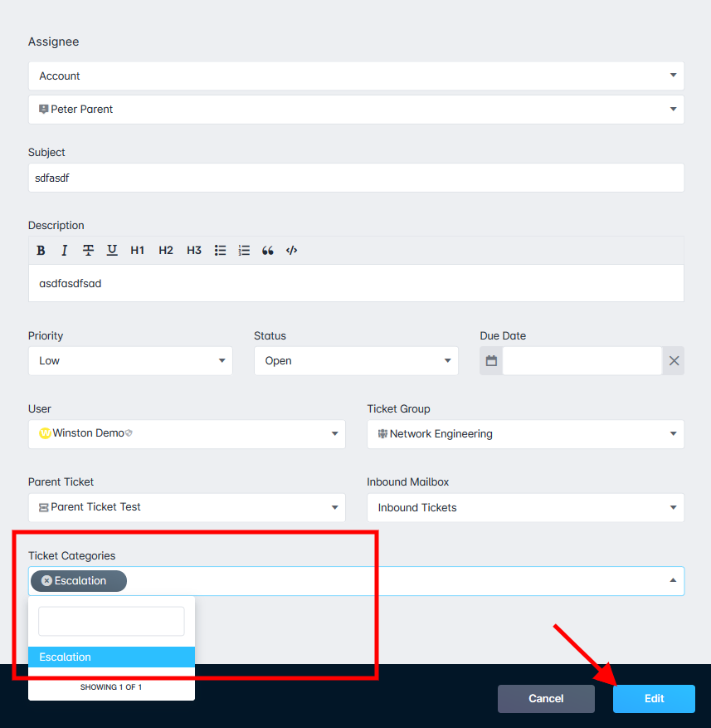Set Heading 3 style (H3)

pos(194,251)
